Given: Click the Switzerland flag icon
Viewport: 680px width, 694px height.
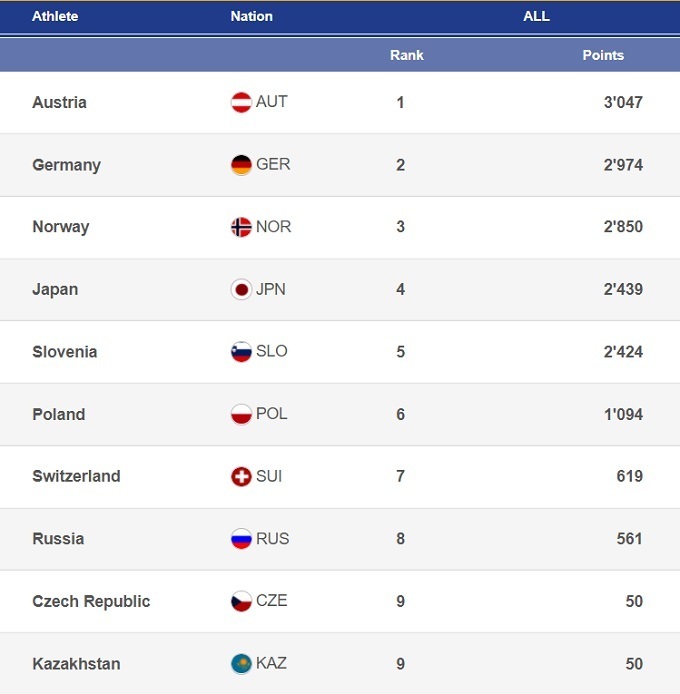Looking at the screenshot, I should point(241,477).
